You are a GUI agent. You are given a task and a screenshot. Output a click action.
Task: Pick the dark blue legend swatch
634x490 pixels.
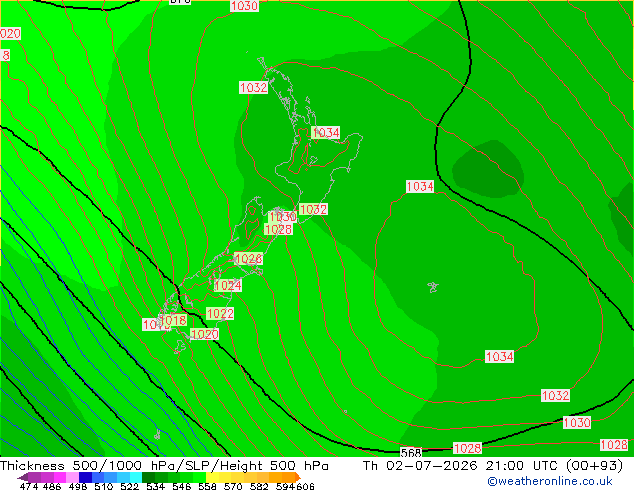click(x=85, y=477)
